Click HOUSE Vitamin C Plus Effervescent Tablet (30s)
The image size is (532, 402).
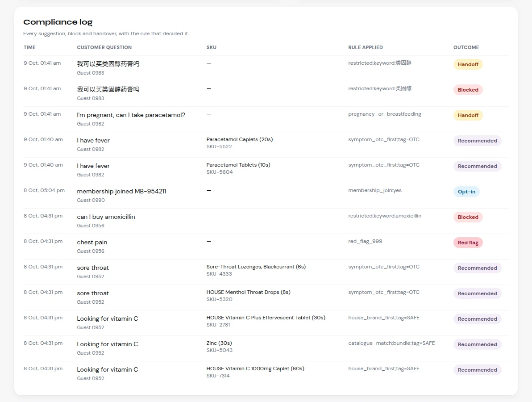click(266, 318)
